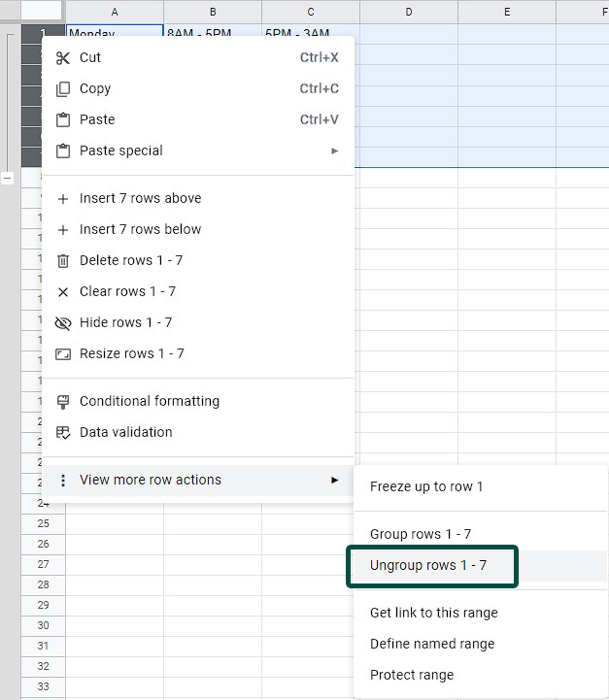Click Protect range option
The width and height of the screenshot is (609, 700).
click(x=412, y=675)
